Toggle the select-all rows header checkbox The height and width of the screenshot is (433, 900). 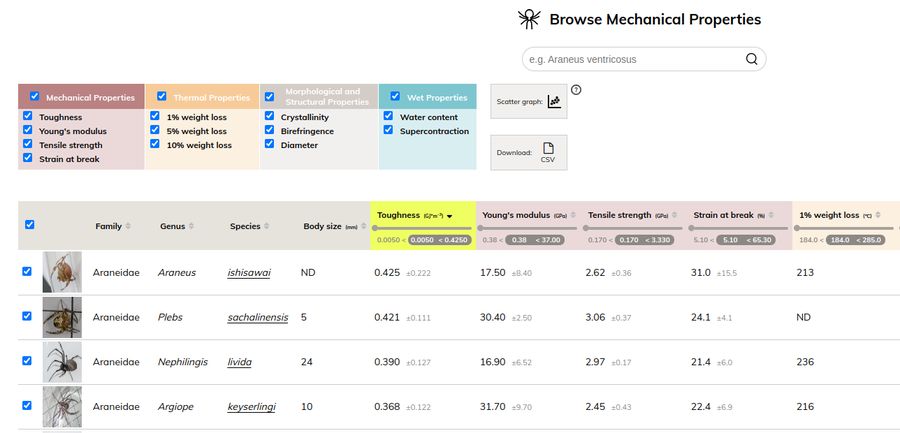(29, 225)
